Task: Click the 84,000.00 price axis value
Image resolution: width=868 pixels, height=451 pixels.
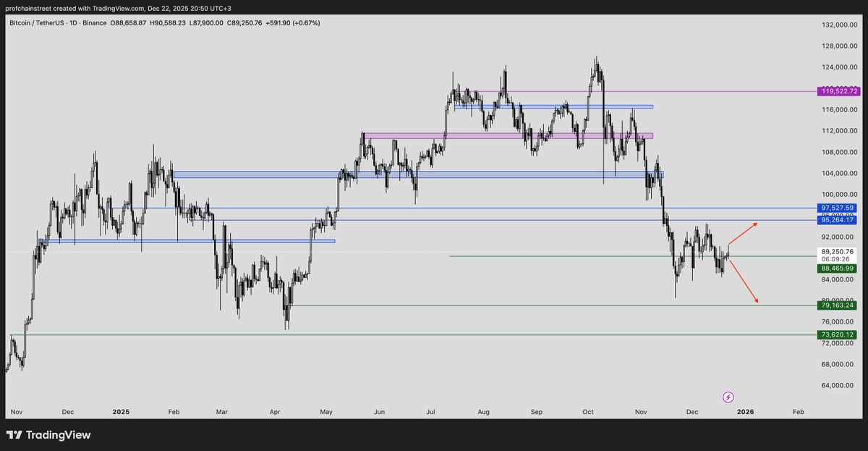Action: pyautogui.click(x=839, y=279)
